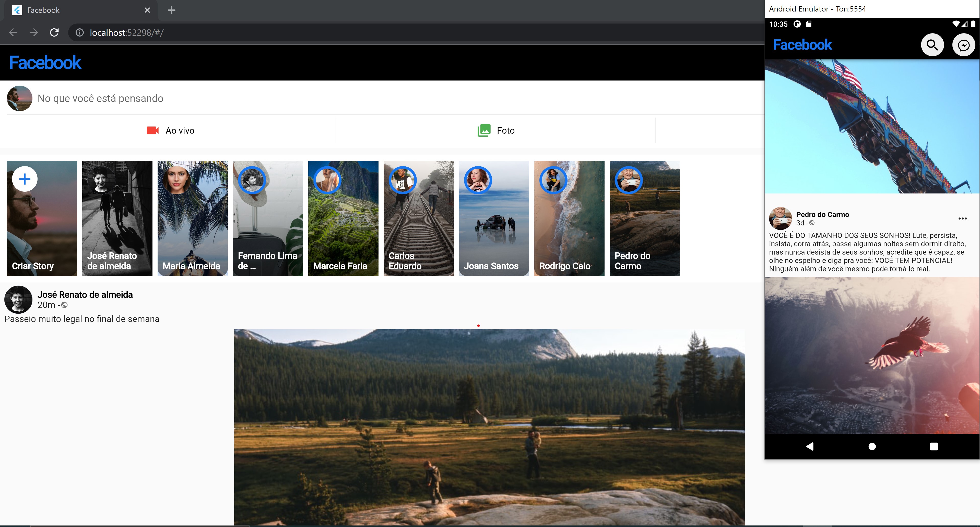
Task: Click the search icon in emulator header
Action: pos(932,45)
